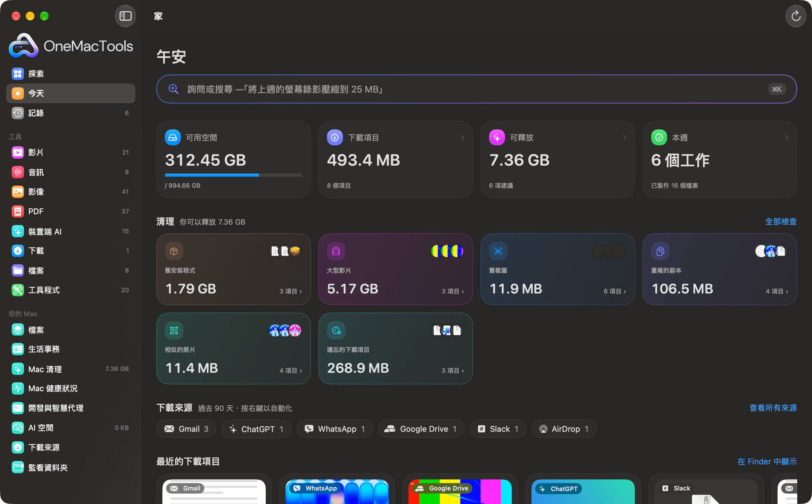Filter by Google Drive download source
The image size is (812, 504).
tap(421, 429)
